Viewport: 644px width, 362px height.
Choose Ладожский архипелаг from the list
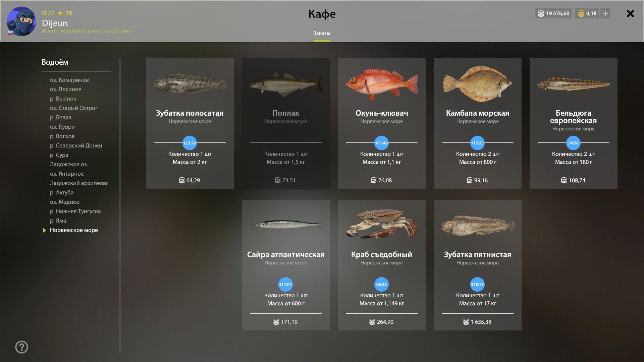click(79, 183)
